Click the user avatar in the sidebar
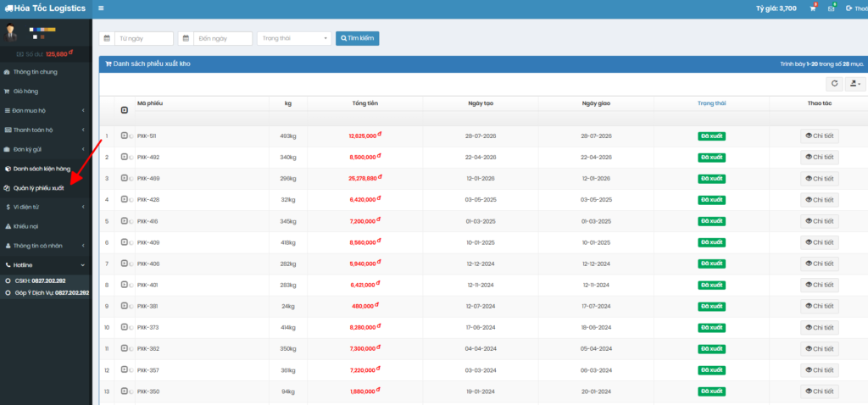This screenshot has width=868, height=405. 10,33
